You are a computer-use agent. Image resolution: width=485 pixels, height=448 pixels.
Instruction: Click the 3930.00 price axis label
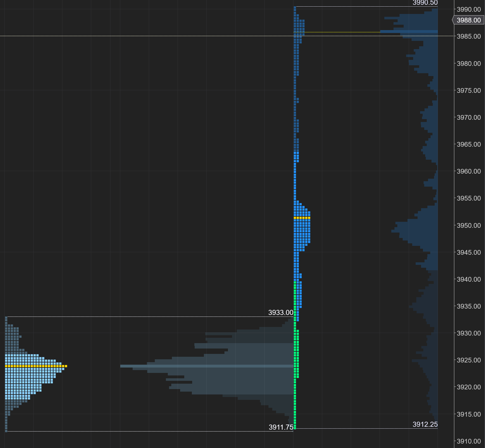pyautogui.click(x=469, y=333)
